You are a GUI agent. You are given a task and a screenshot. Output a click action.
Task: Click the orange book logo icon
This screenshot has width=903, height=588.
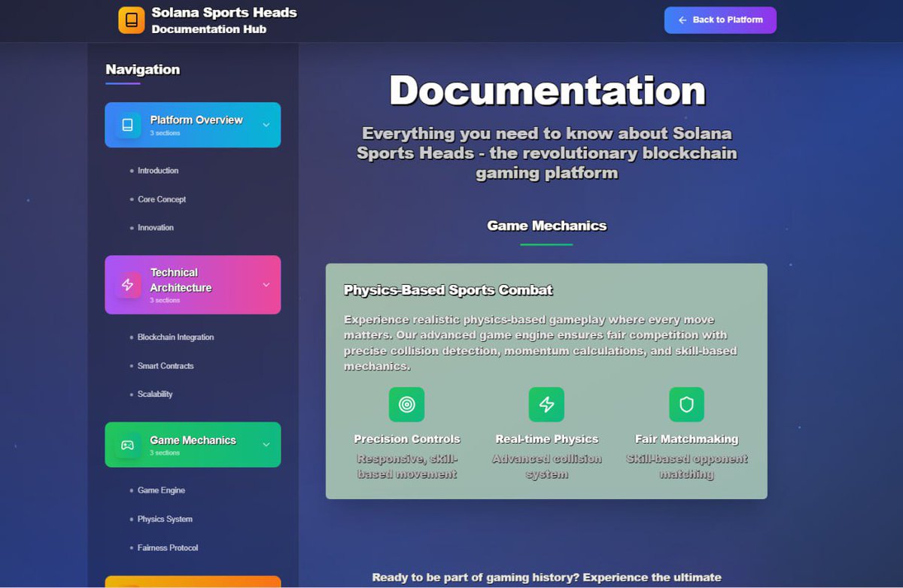(132, 20)
